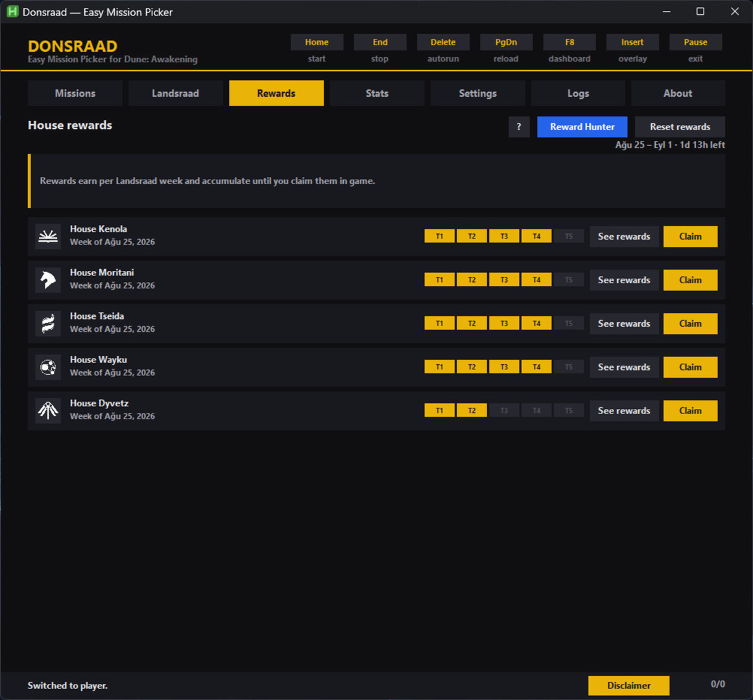
Task: Toggle T1 tier for House Moritani
Action: tap(439, 280)
